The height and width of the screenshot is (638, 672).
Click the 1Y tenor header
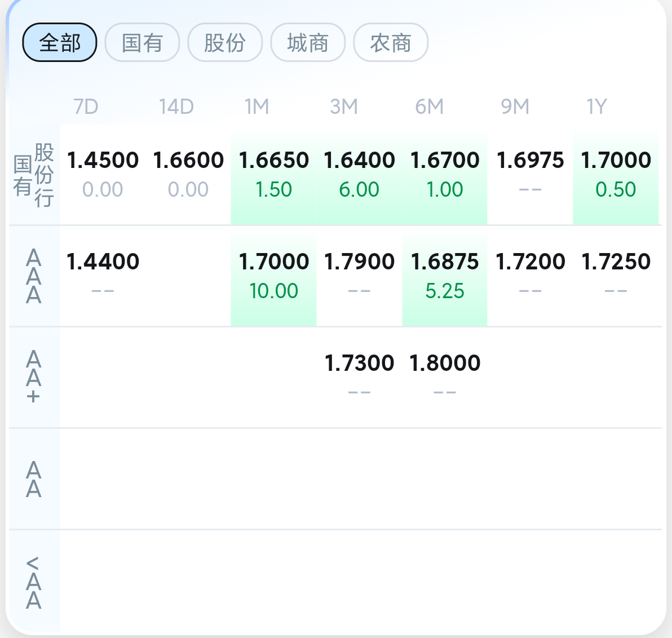tap(596, 107)
